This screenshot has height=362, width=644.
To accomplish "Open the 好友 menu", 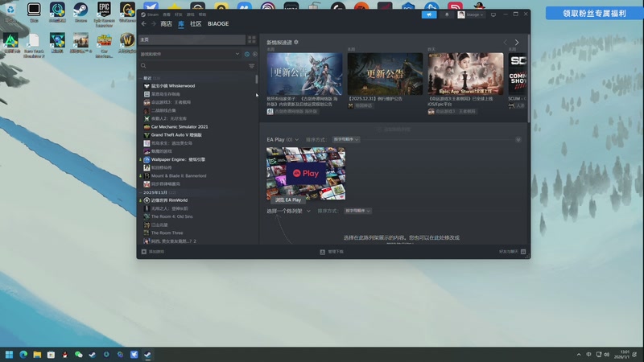I will pyautogui.click(x=178, y=14).
